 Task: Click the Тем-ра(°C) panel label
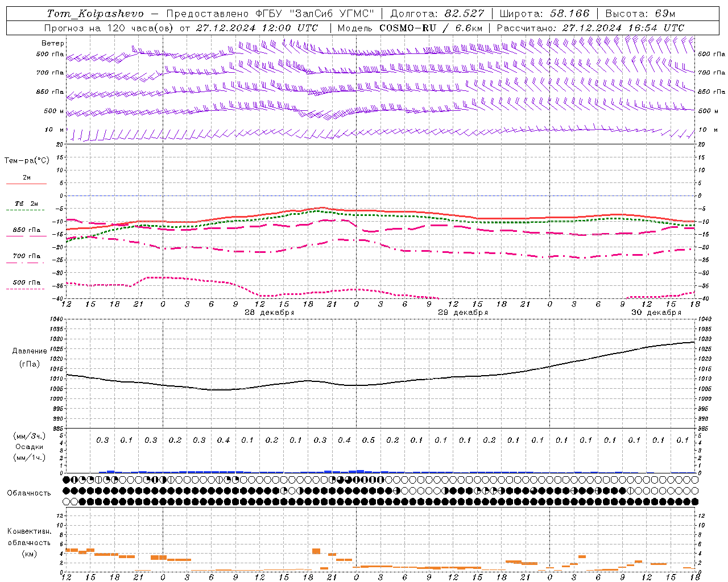27,161
